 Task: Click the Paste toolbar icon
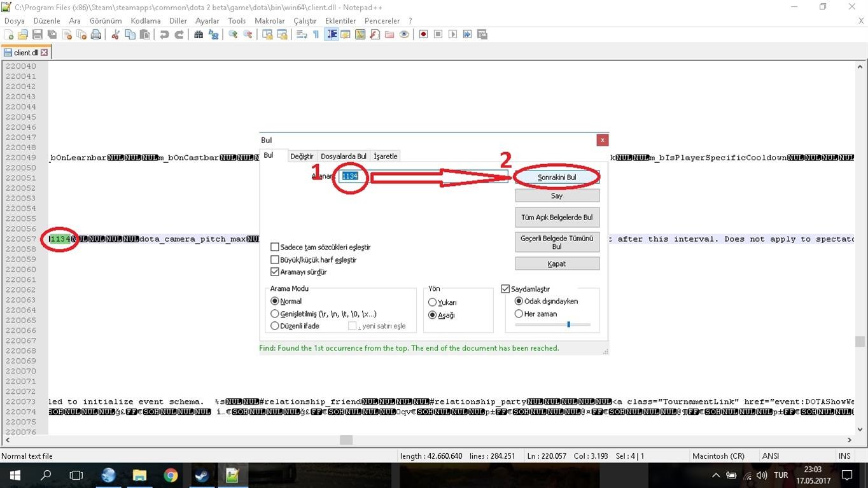point(145,34)
